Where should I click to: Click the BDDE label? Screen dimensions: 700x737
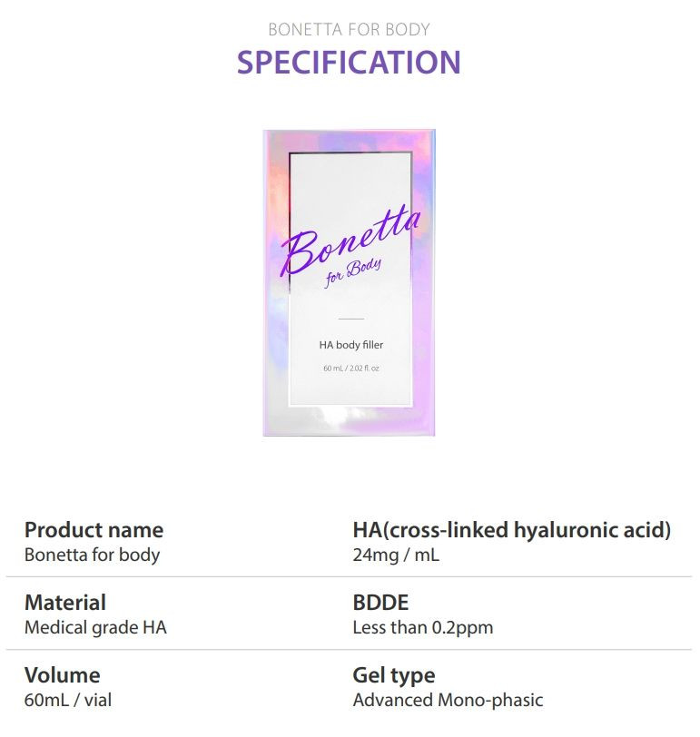pyautogui.click(x=380, y=603)
